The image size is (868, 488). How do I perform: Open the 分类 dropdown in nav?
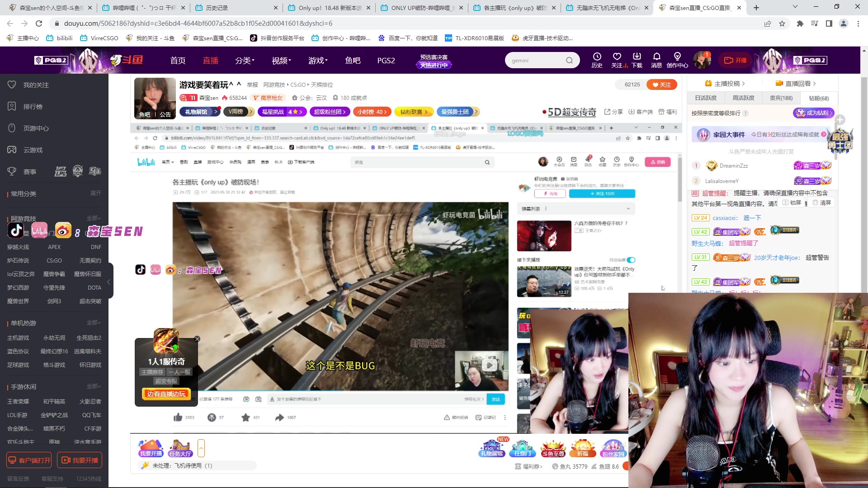pyautogui.click(x=245, y=60)
